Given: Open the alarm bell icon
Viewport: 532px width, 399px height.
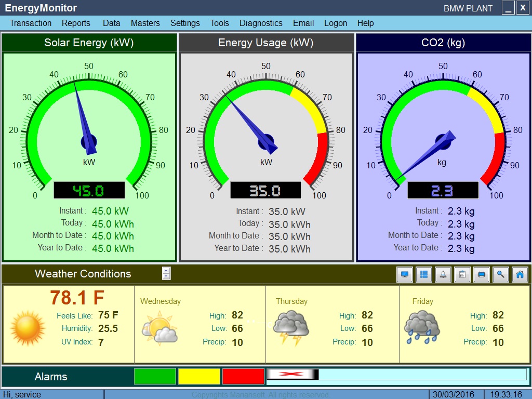Looking at the screenshot, I should pyautogui.click(x=443, y=274).
